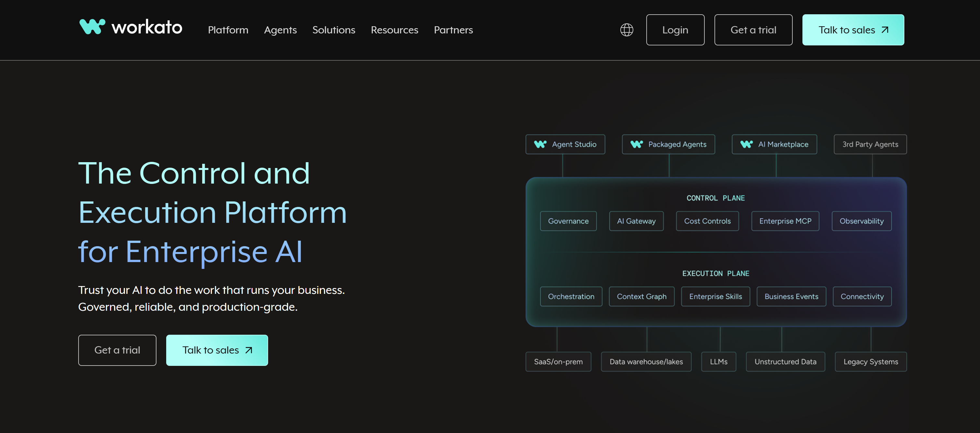
Task: Open the Partners menu
Action: pyautogui.click(x=453, y=30)
